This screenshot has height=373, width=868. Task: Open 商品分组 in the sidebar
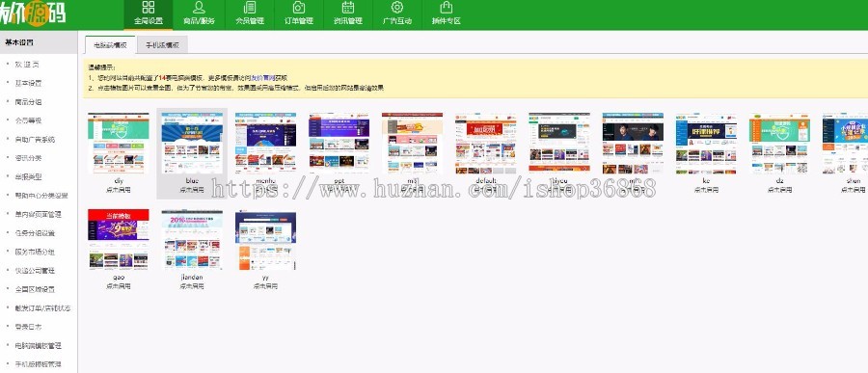tap(28, 102)
